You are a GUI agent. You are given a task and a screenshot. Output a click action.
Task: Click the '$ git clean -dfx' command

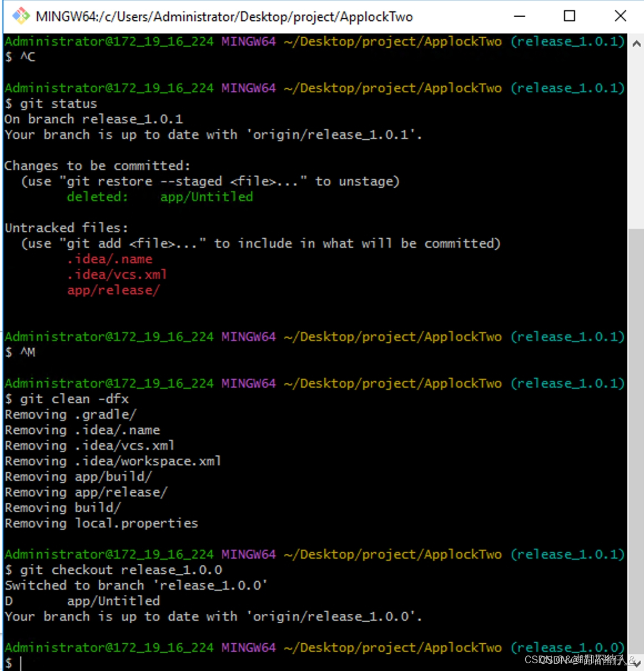click(67, 399)
